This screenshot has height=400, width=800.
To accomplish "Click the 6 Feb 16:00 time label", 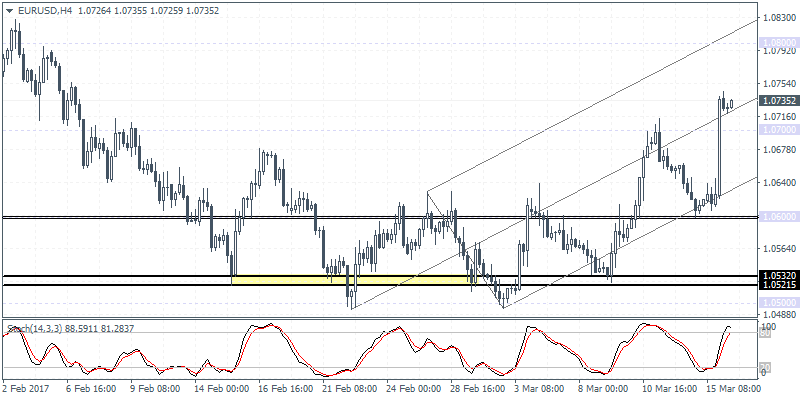I will coord(91,388).
